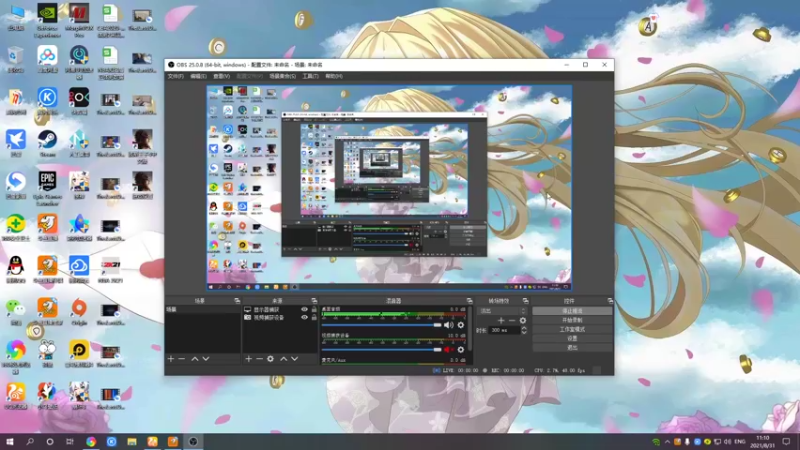Open the Scene Collection (S) menu
This screenshot has height=450, width=800.
[283, 76]
